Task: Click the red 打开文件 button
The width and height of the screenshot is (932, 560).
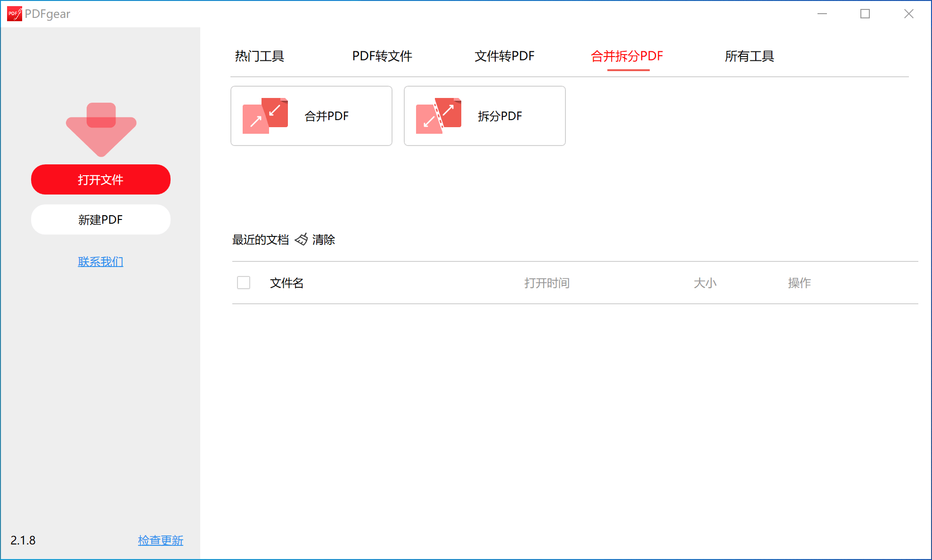Action: [x=100, y=179]
